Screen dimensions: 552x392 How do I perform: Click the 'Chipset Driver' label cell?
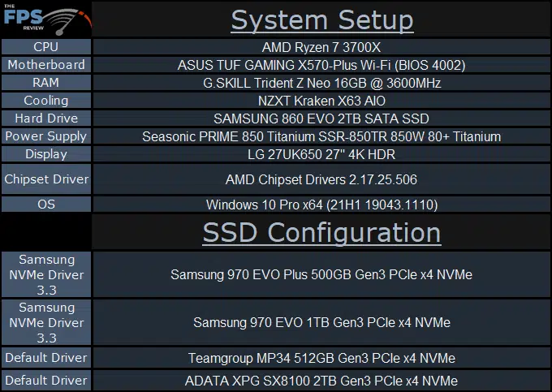tap(46, 179)
